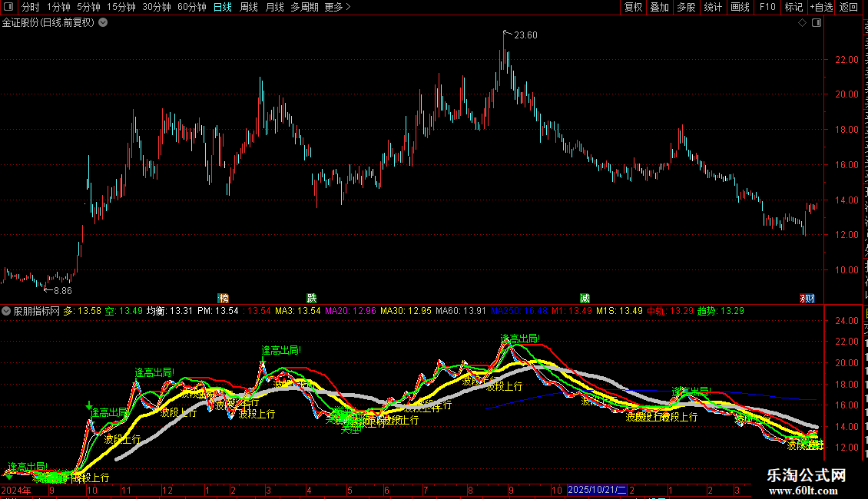Toggle the left side panel icon
Screen dimensions: 868x499
(x=8, y=7)
